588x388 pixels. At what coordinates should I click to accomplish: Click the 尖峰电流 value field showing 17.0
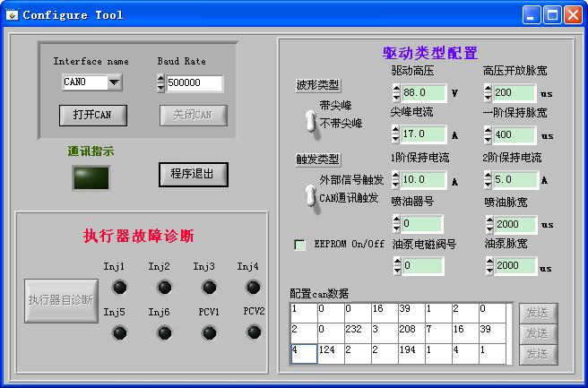[x=423, y=134]
